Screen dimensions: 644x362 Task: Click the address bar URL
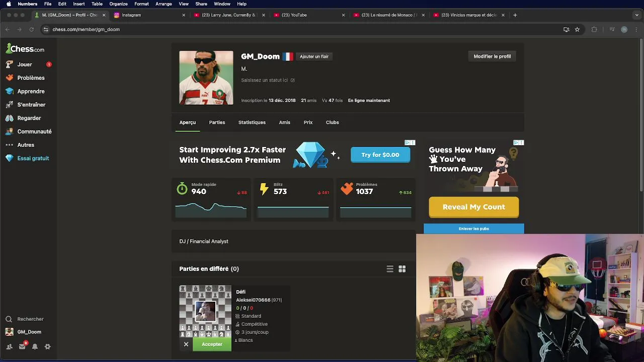[86, 30]
